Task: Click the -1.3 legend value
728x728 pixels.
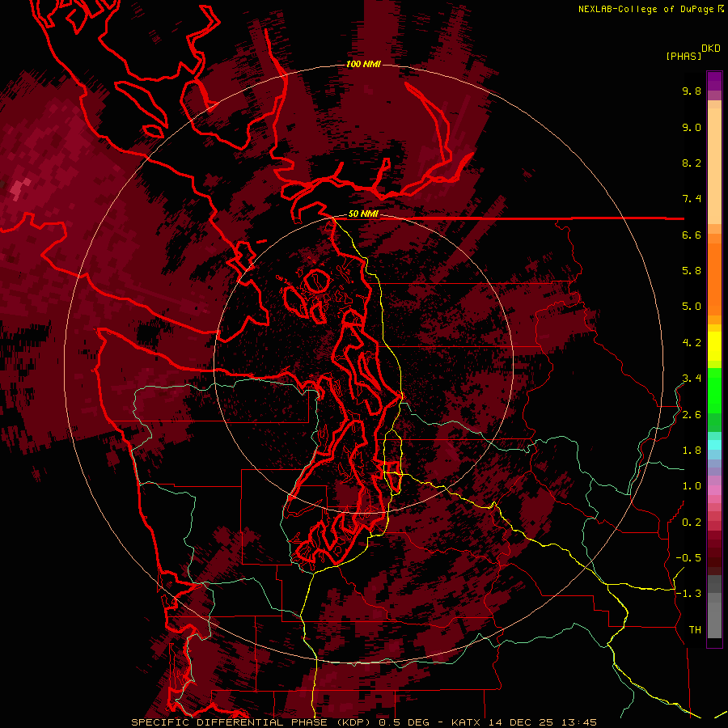Action: coord(688,594)
